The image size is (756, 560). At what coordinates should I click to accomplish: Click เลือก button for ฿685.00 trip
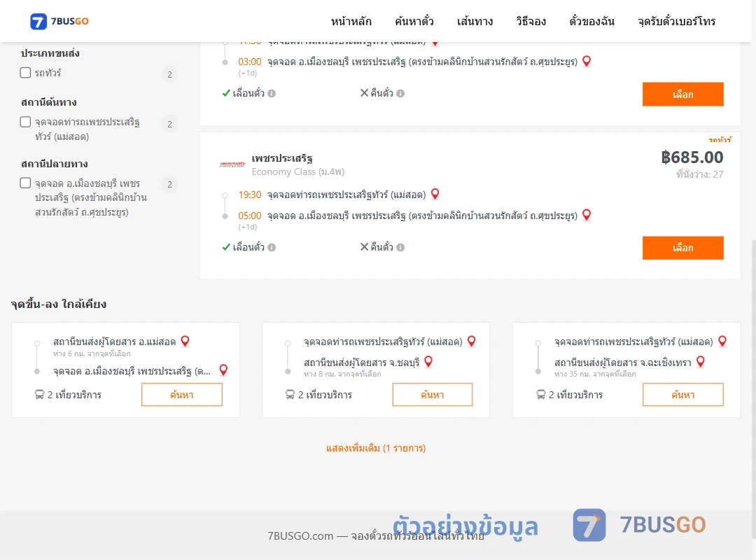682,248
